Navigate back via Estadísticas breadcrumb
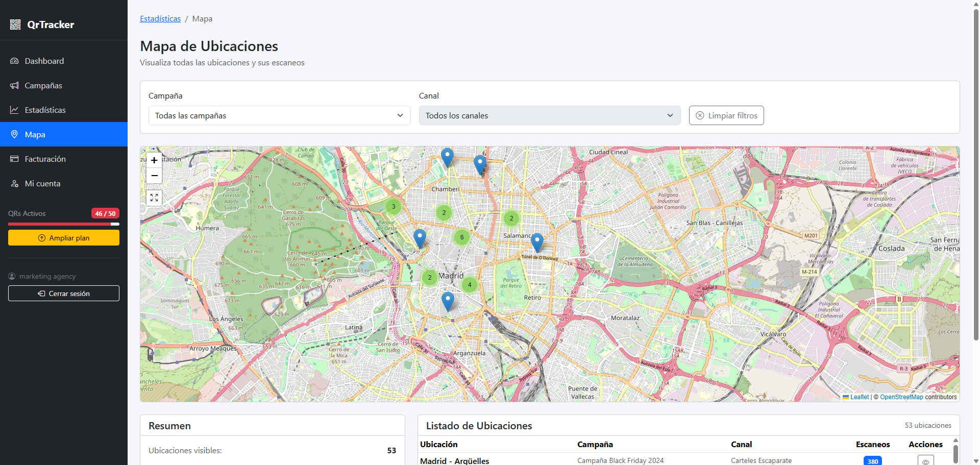 pyautogui.click(x=160, y=18)
